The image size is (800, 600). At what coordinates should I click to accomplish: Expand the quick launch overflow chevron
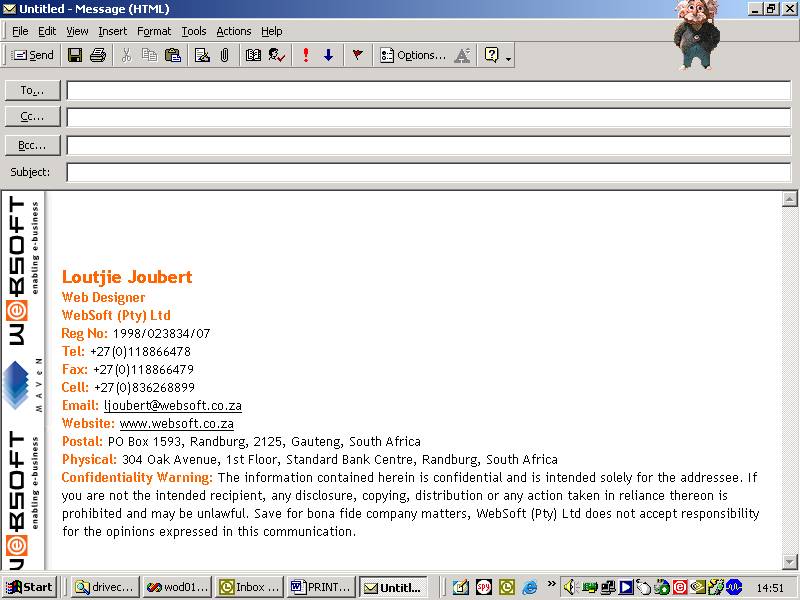[551, 583]
